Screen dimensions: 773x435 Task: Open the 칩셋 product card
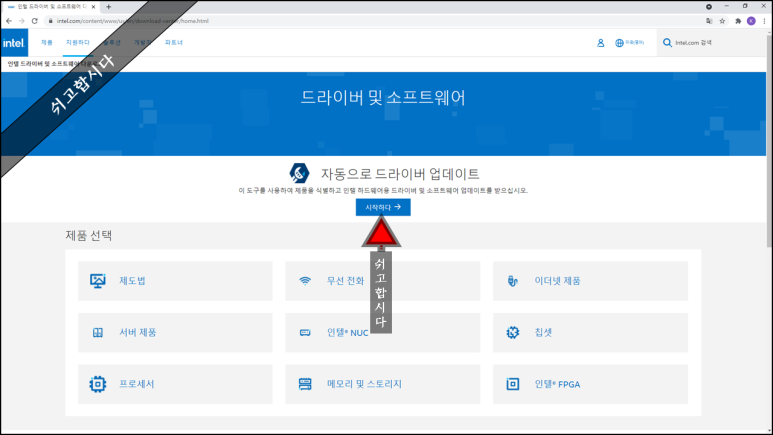coord(590,332)
